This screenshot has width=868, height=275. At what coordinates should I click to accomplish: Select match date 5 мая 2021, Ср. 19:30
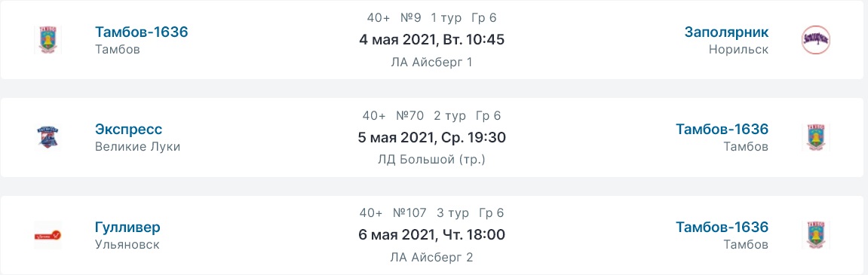[432, 137]
